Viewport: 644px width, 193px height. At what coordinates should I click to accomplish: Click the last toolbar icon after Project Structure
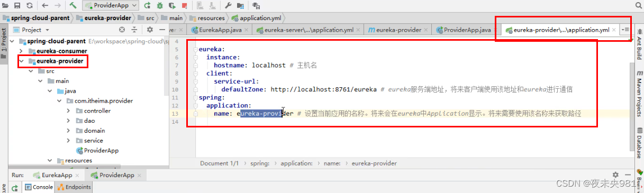click(257, 5)
